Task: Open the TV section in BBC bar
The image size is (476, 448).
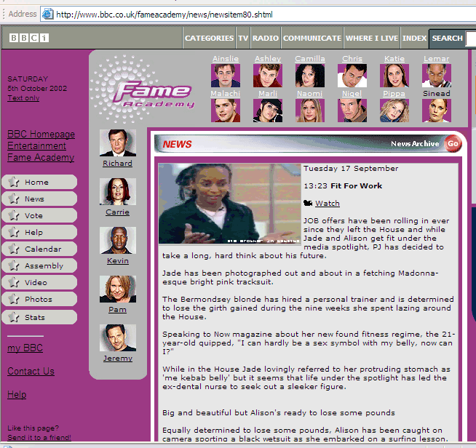Action: [x=243, y=38]
